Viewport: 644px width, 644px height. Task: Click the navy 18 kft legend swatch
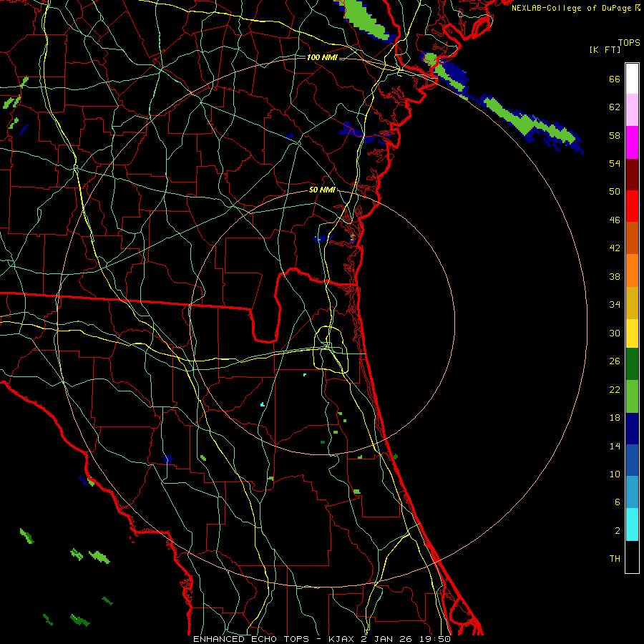(632, 429)
